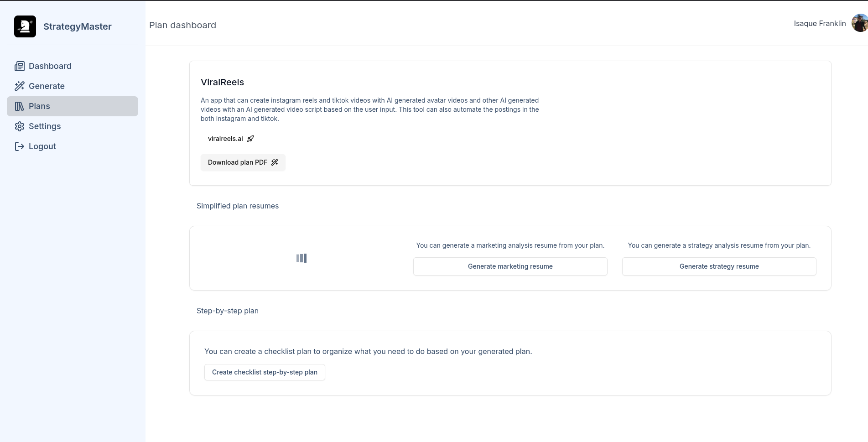
Task: Click Generate strategy resume button
Action: [719, 266]
